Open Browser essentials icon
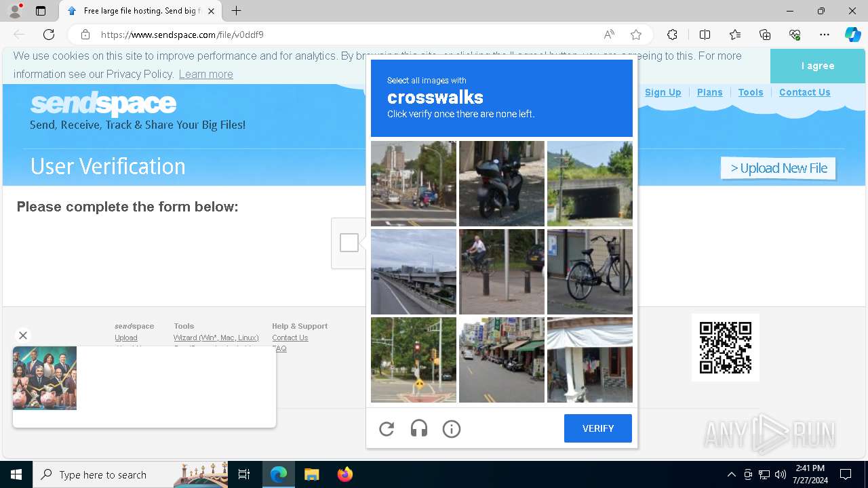The width and height of the screenshot is (868, 488). click(x=795, y=35)
